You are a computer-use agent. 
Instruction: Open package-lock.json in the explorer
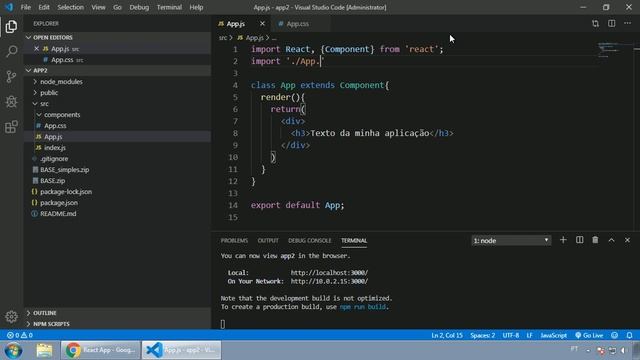[66, 192]
